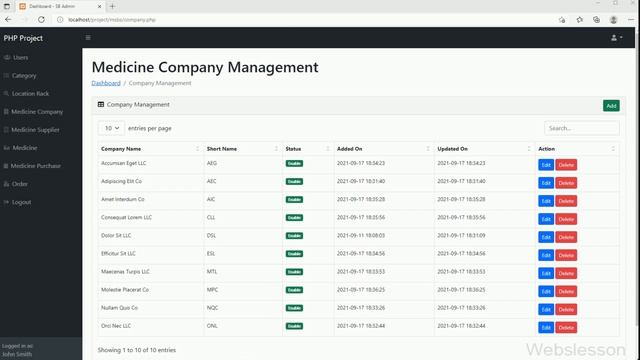Edit the Maecenas Turpis LLC row
This screenshot has width=640, height=360.
click(x=546, y=273)
